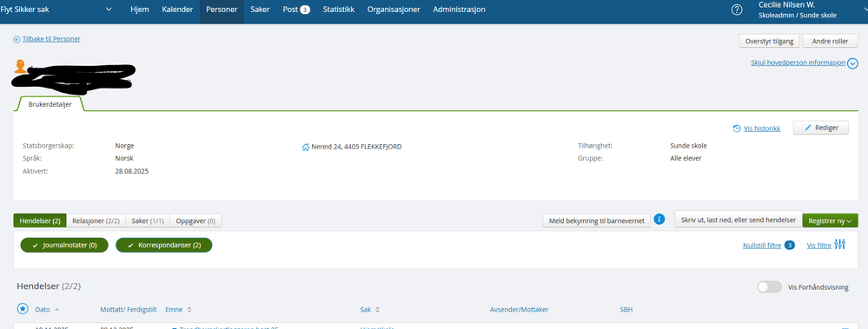Click the star icon in Hendelser header

coord(23,308)
